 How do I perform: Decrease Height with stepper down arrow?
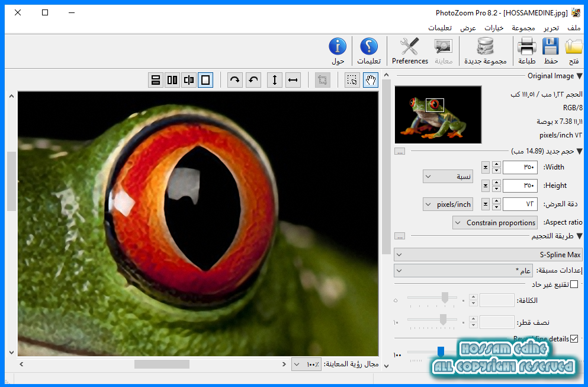496,188
